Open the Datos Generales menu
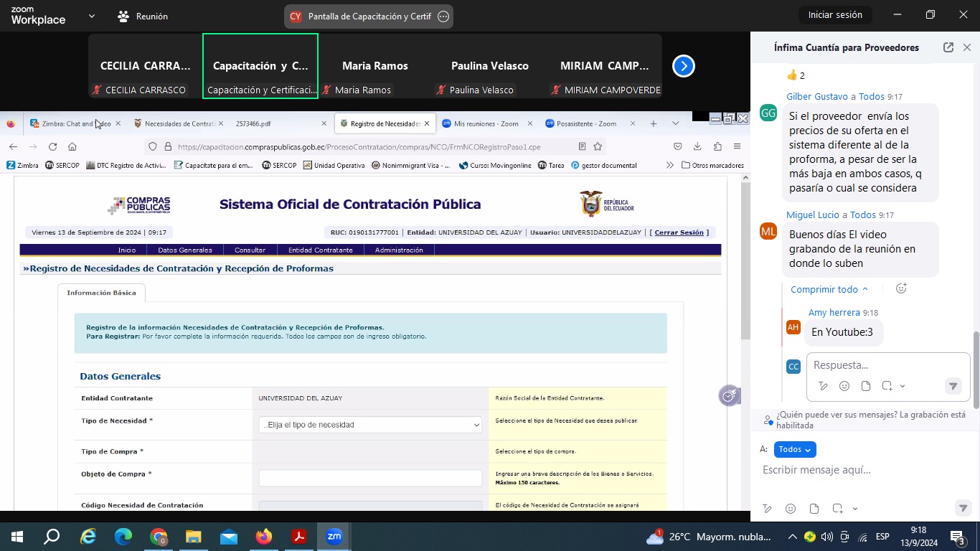Image resolution: width=980 pixels, height=551 pixels. [x=185, y=250]
